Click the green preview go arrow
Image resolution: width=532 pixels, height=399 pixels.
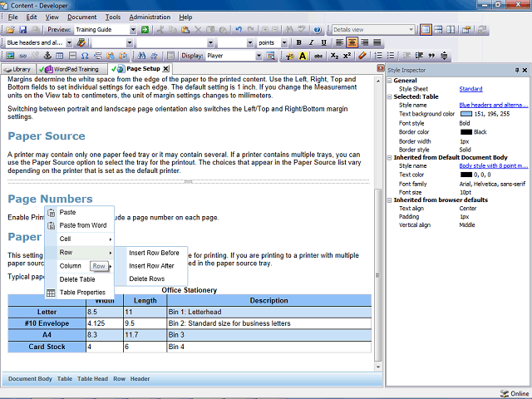point(145,30)
